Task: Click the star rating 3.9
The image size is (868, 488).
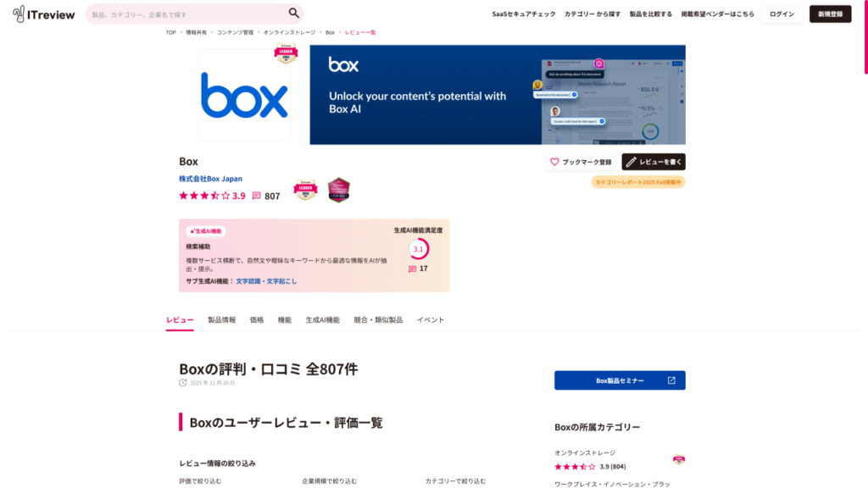Action: (211, 196)
